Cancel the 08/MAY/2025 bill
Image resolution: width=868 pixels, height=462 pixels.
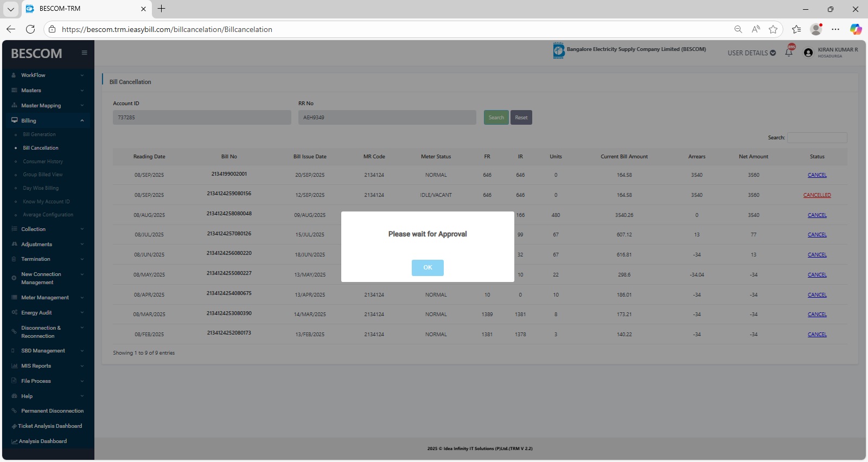click(x=817, y=275)
